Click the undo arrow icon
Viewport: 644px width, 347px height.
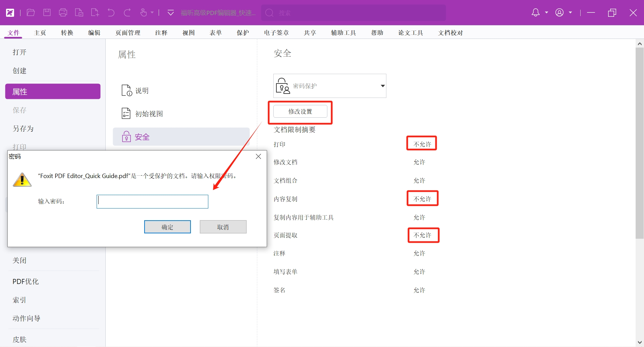coord(111,13)
